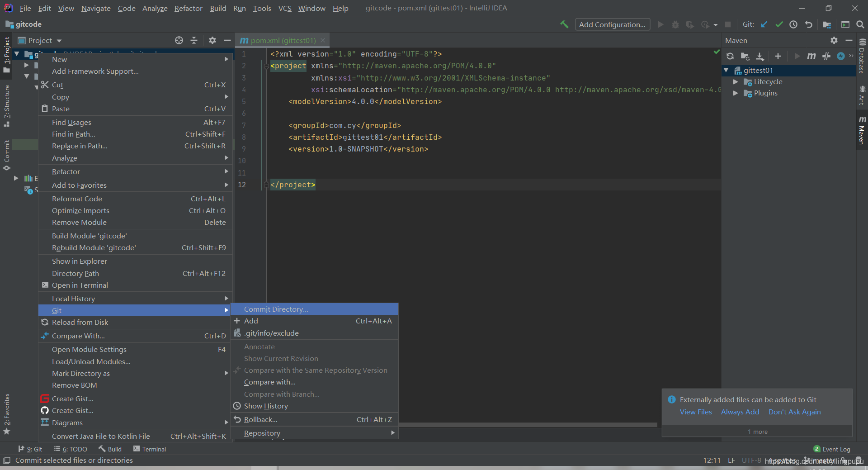Viewport: 868px width, 470px height.
Task: Choose Rollback... menu entry
Action: coord(315,419)
